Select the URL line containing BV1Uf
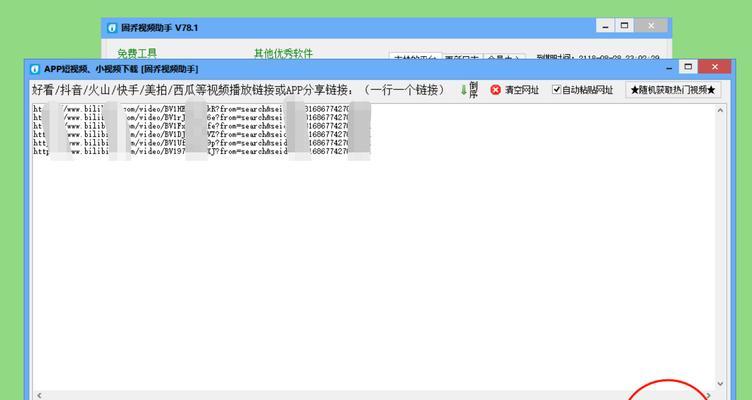The image size is (752, 400). (201, 143)
